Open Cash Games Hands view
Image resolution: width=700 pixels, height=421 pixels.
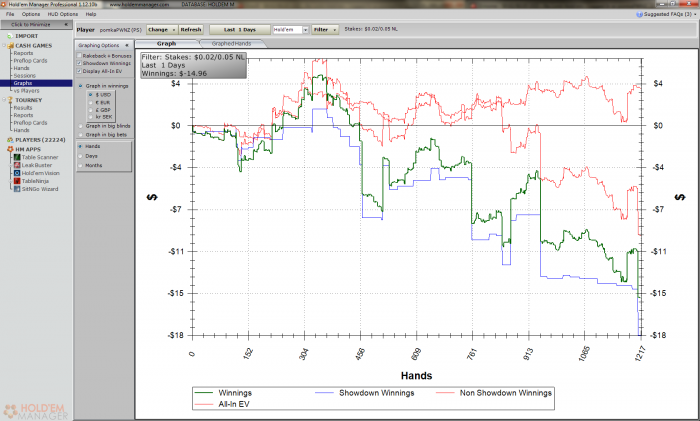coord(21,68)
